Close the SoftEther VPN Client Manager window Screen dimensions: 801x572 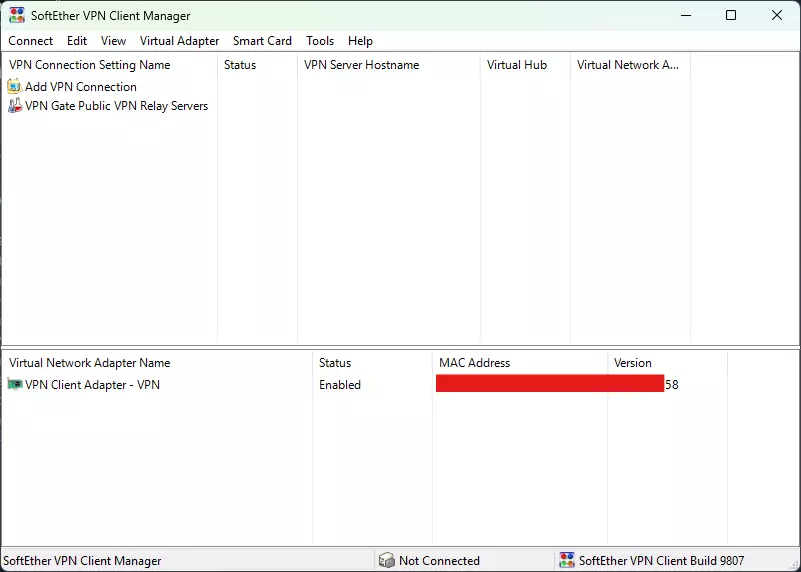tap(776, 15)
